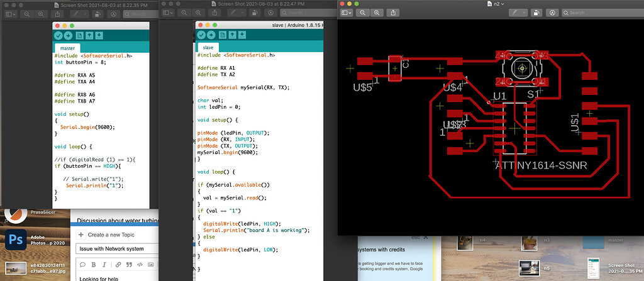Select the Screen Shot file on the desktop

[594, 267]
